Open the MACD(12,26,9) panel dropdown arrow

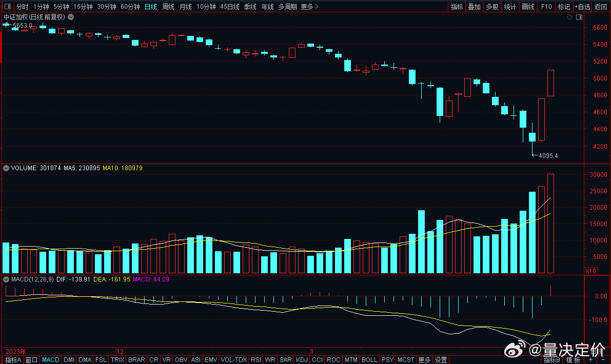pyautogui.click(x=6, y=279)
